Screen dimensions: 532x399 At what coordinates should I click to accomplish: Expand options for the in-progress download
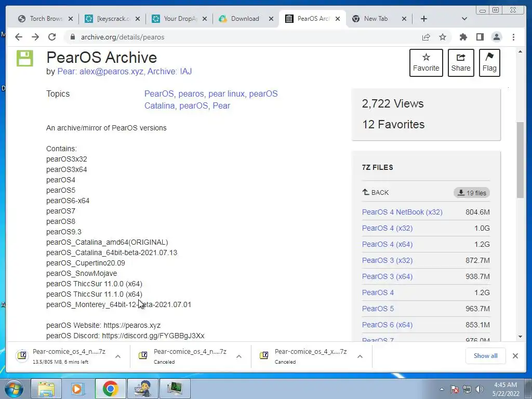(118, 356)
